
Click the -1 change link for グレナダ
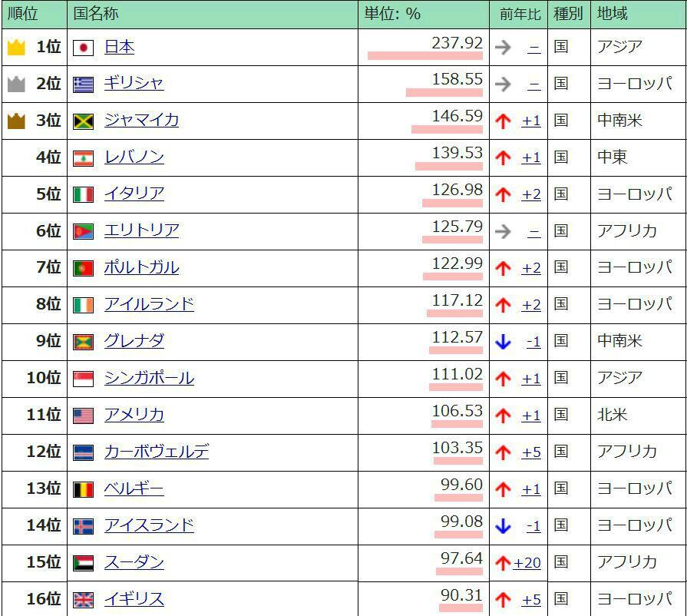tap(533, 342)
